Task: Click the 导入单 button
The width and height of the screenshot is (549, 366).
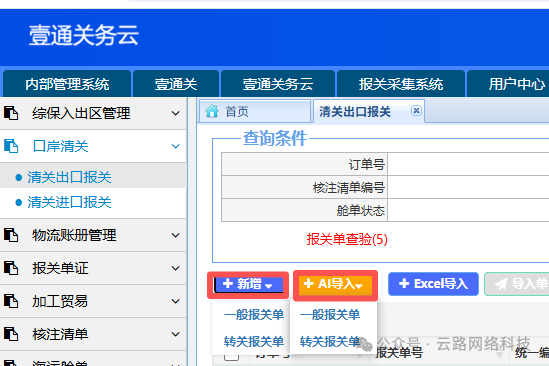Action: [517, 284]
